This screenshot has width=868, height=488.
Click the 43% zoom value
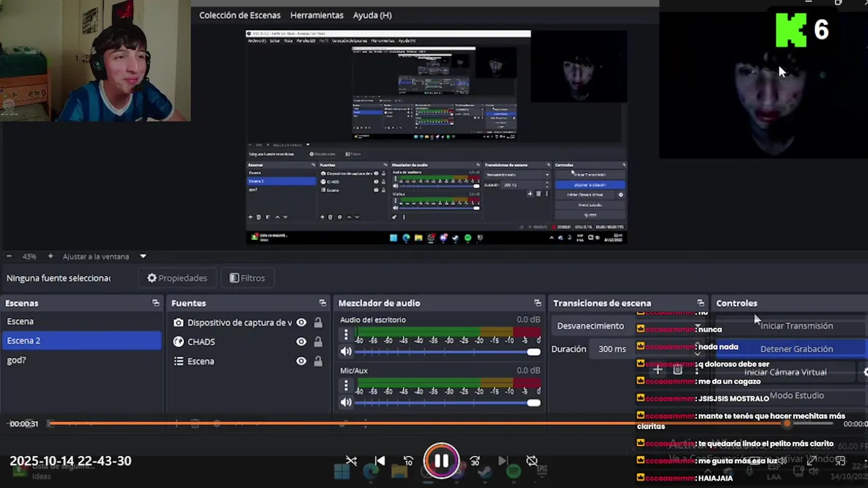(29, 257)
